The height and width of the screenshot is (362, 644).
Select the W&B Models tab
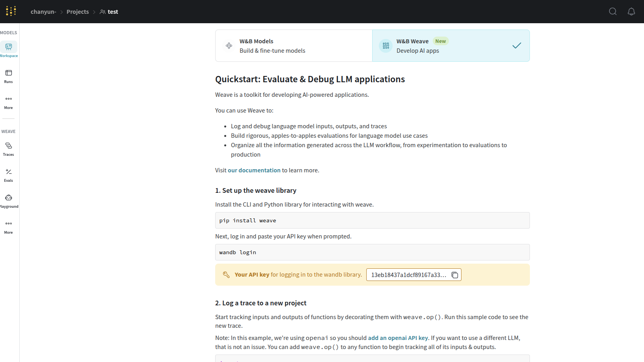pyautogui.click(x=294, y=46)
